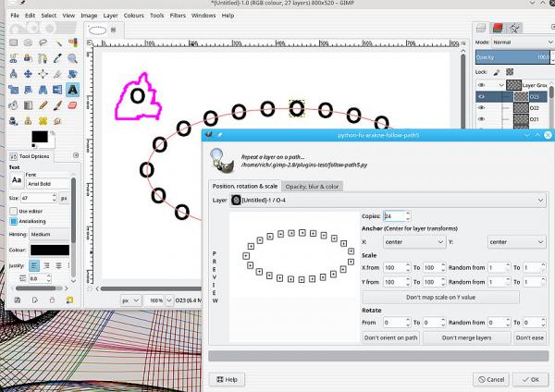Select the Crop tool

click(x=57, y=74)
